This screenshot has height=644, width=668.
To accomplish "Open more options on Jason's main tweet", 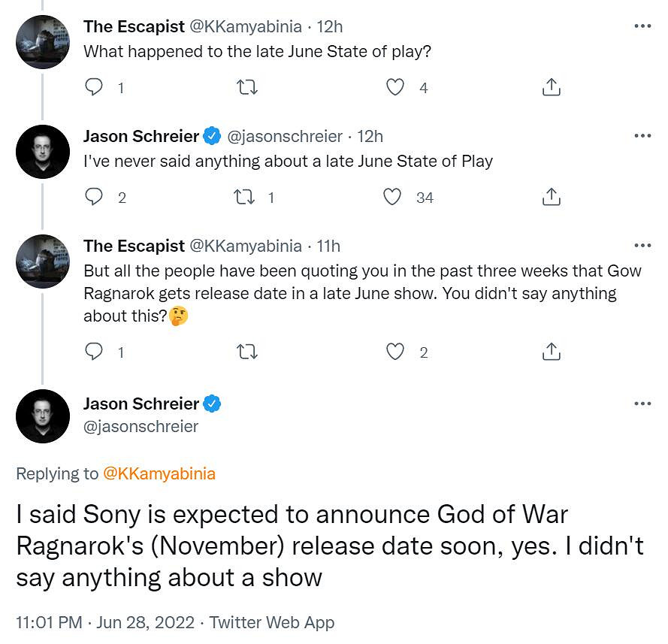I will (642, 404).
